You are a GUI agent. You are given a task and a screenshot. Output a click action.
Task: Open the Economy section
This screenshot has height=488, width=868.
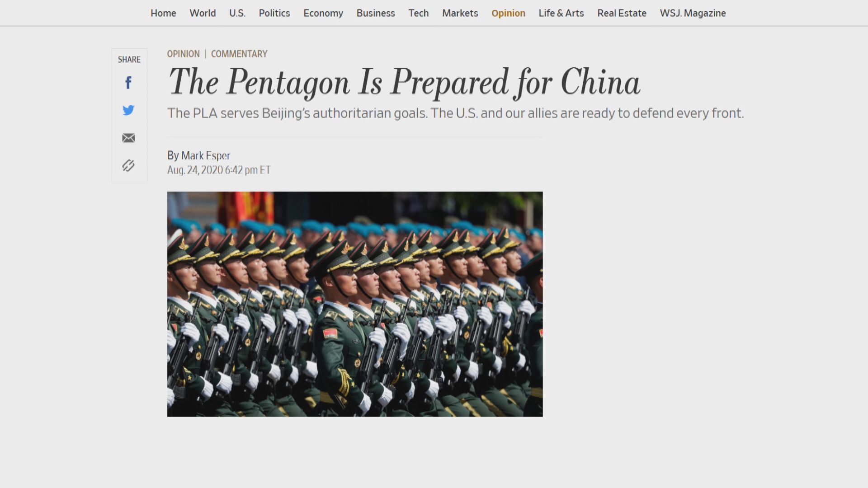tap(323, 13)
